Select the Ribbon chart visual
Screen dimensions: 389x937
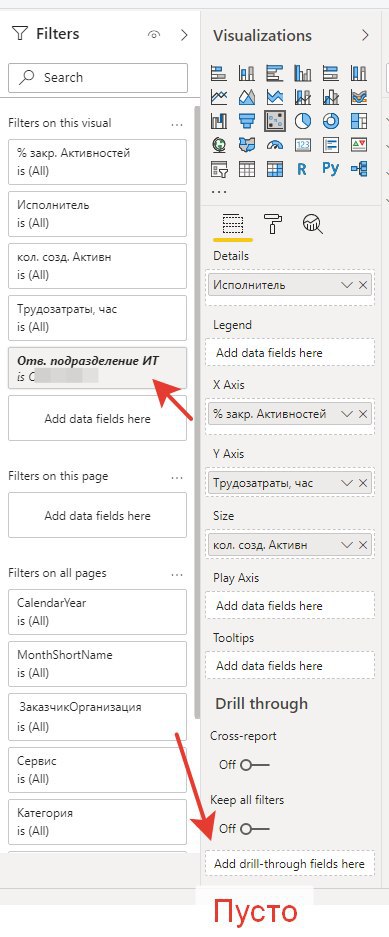point(359,97)
